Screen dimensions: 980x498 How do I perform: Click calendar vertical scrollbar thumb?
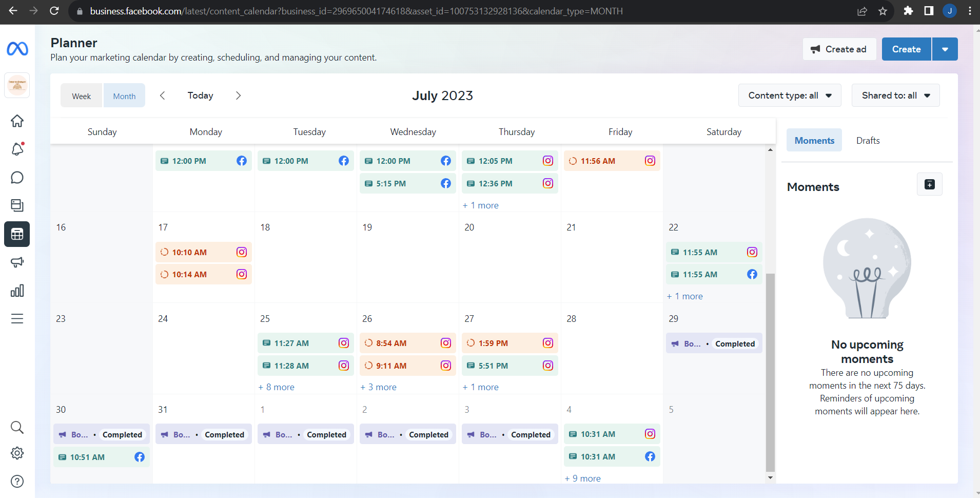[770, 372]
